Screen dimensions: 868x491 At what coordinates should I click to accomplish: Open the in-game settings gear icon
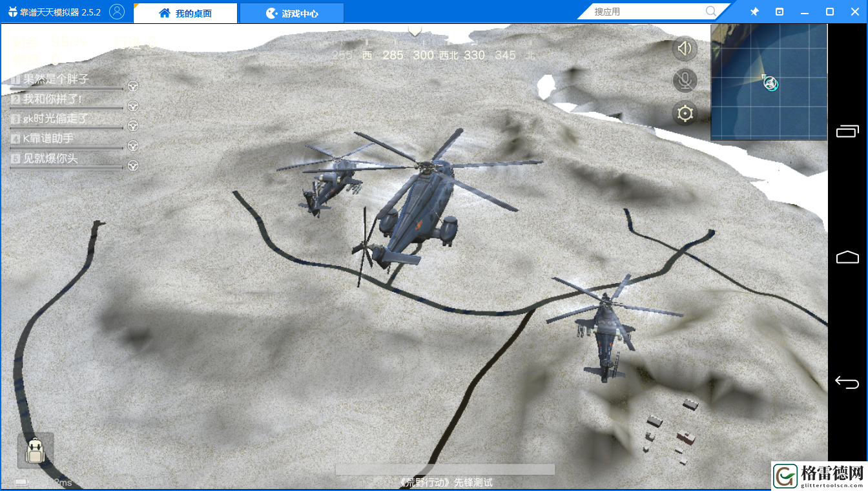click(x=685, y=114)
